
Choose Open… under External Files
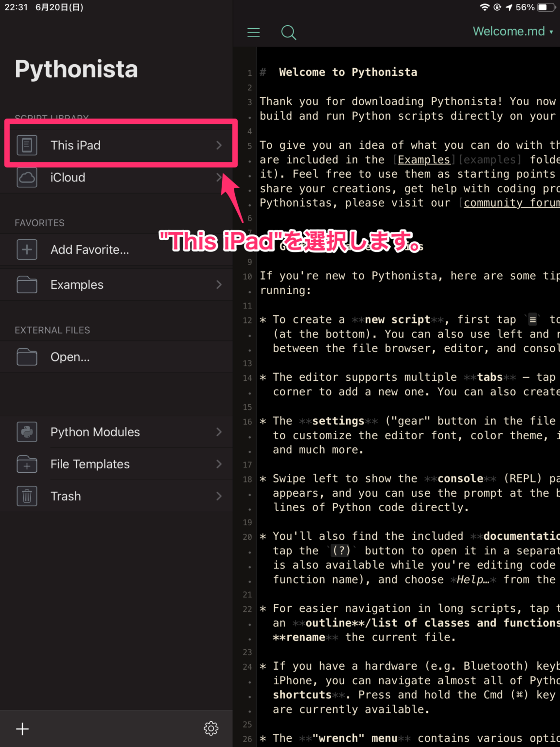coord(70,357)
